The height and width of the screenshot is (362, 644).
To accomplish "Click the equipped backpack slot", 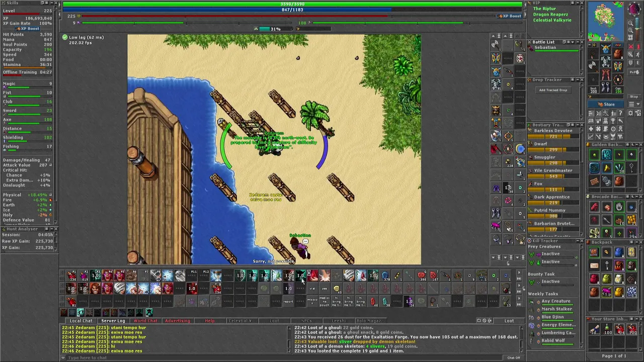I will coord(618,53).
